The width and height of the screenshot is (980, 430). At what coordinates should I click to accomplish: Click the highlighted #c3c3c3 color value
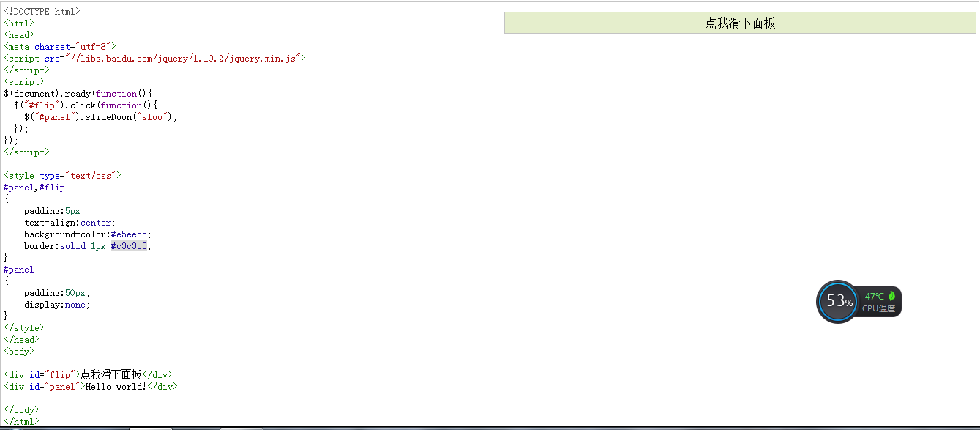point(129,246)
